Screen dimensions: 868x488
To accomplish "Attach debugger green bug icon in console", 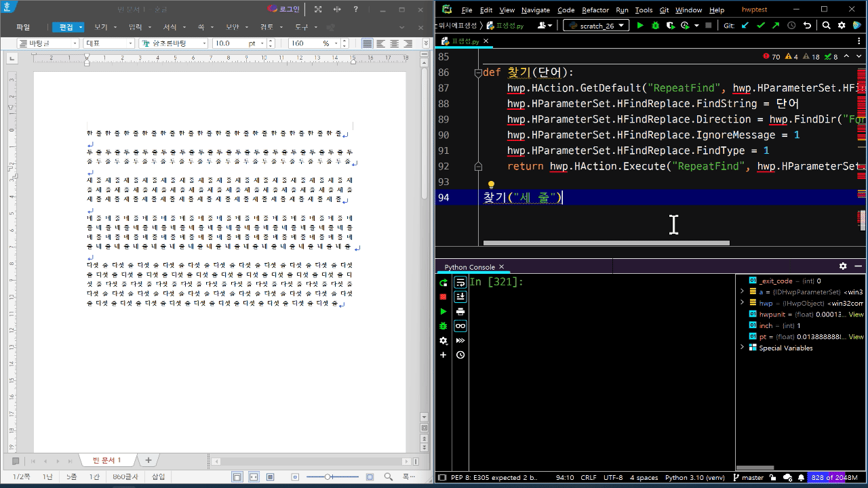I will [443, 326].
